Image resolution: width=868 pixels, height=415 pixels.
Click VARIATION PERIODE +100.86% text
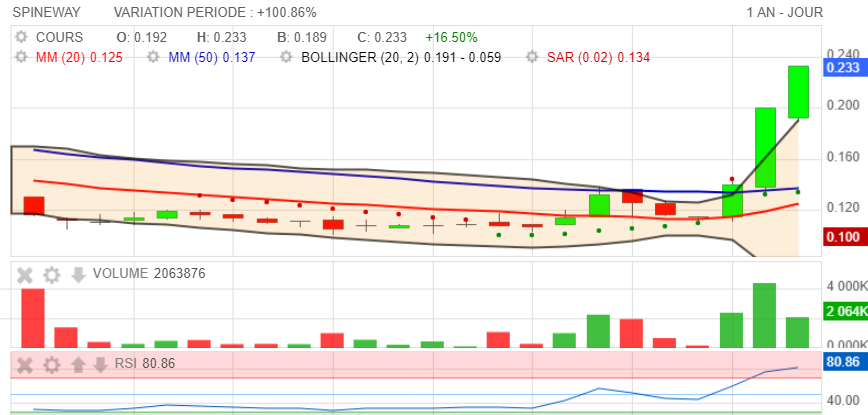[x=215, y=12]
